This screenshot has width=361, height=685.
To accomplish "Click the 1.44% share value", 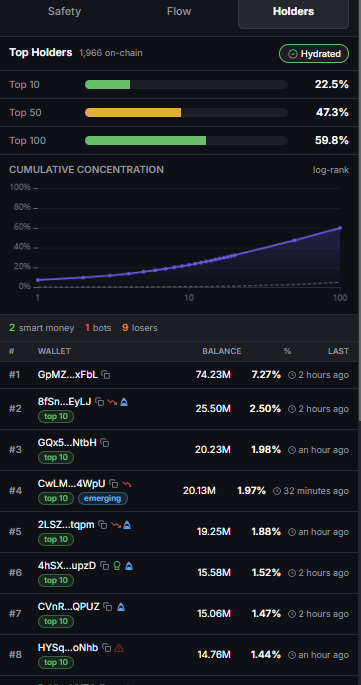I will coord(266,655).
